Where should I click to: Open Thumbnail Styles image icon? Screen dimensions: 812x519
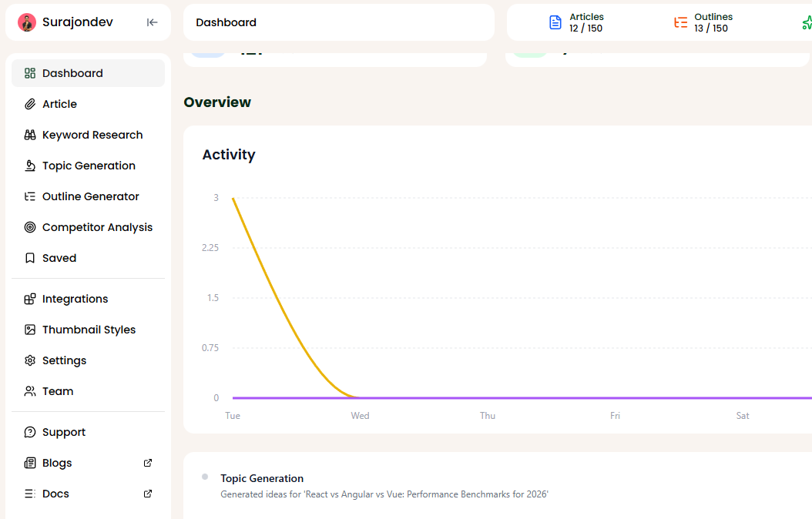[x=29, y=329]
